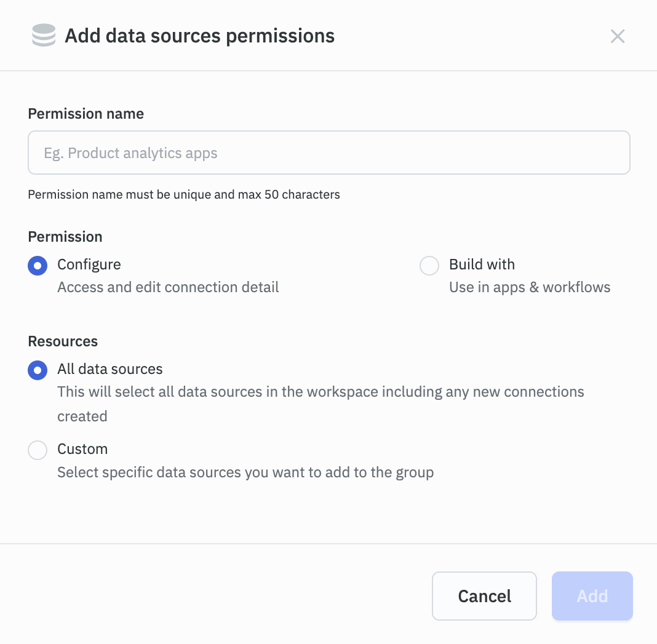This screenshot has height=644, width=657.
Task: Click the Configure option label text
Action: pyautogui.click(x=89, y=264)
